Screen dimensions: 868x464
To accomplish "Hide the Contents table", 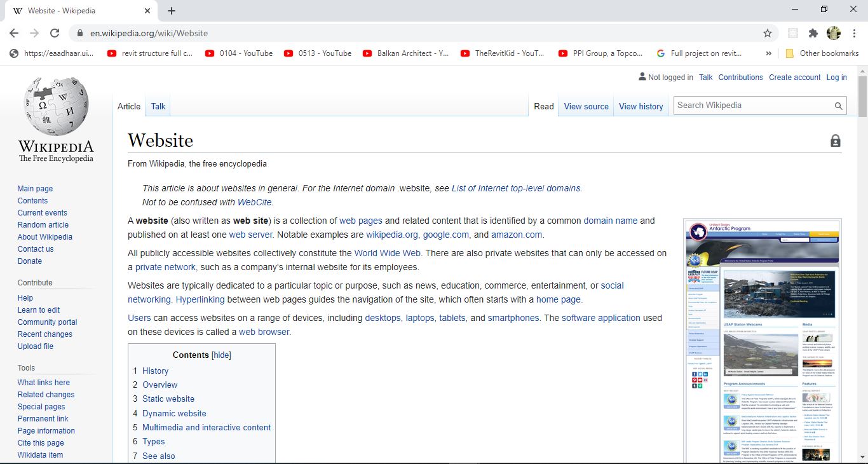I will point(221,355).
